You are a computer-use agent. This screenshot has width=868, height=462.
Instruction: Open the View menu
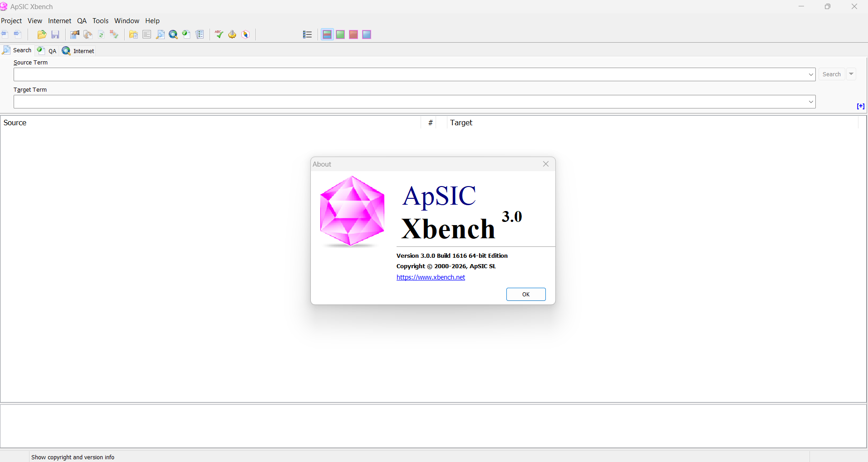(x=35, y=21)
